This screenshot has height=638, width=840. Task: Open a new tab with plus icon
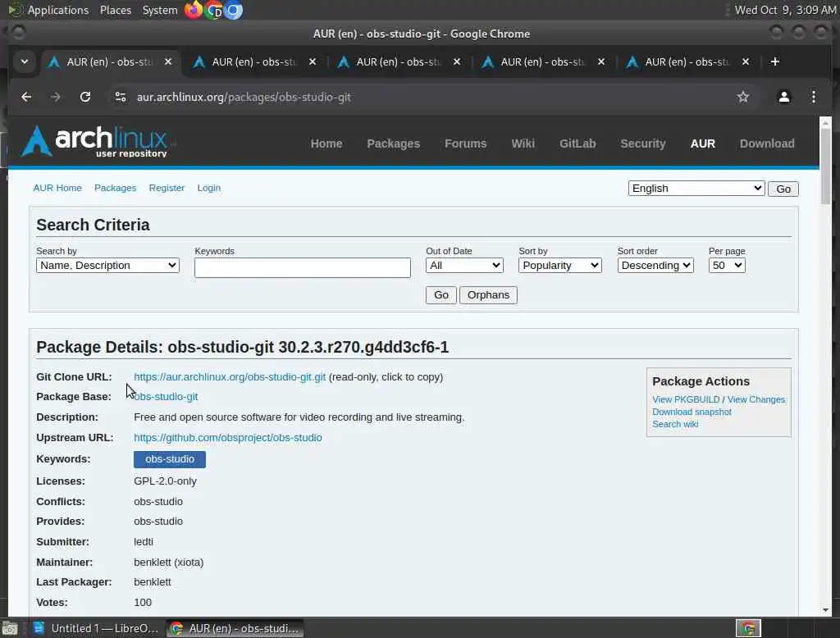[x=774, y=62]
